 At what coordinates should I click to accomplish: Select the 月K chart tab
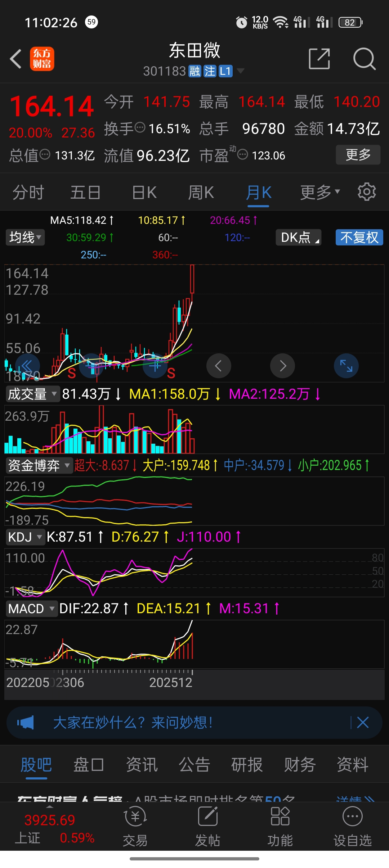pos(259,193)
